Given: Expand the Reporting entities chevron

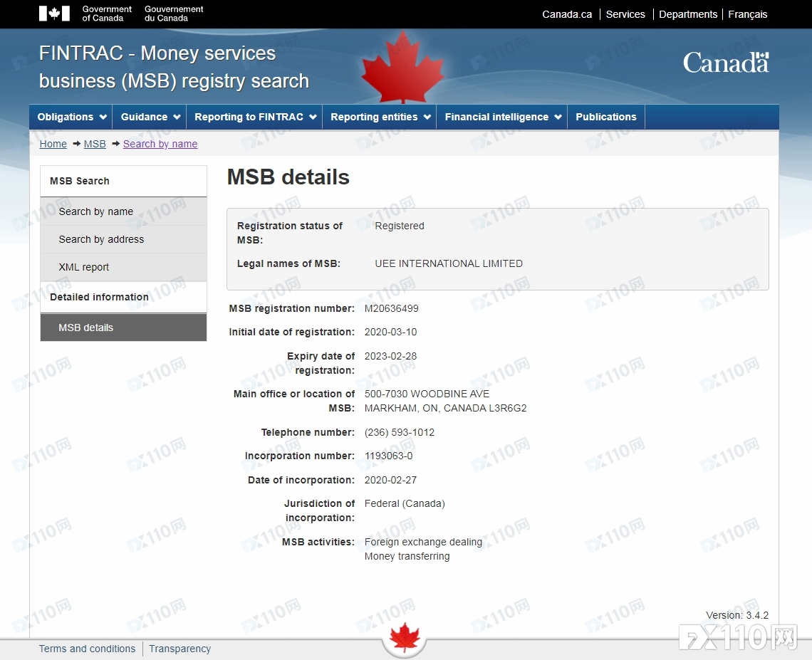Looking at the screenshot, I should pyautogui.click(x=427, y=117).
